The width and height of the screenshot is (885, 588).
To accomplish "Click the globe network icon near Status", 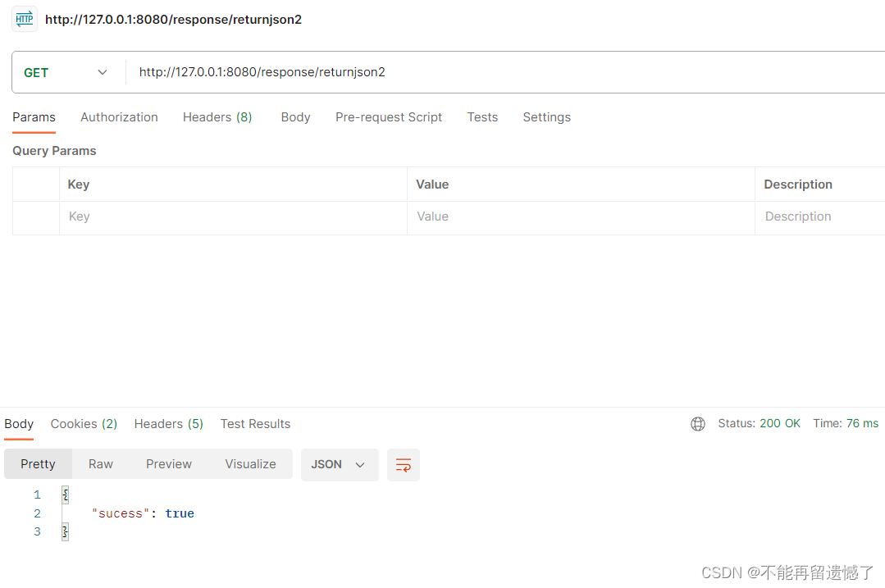I will (x=698, y=424).
